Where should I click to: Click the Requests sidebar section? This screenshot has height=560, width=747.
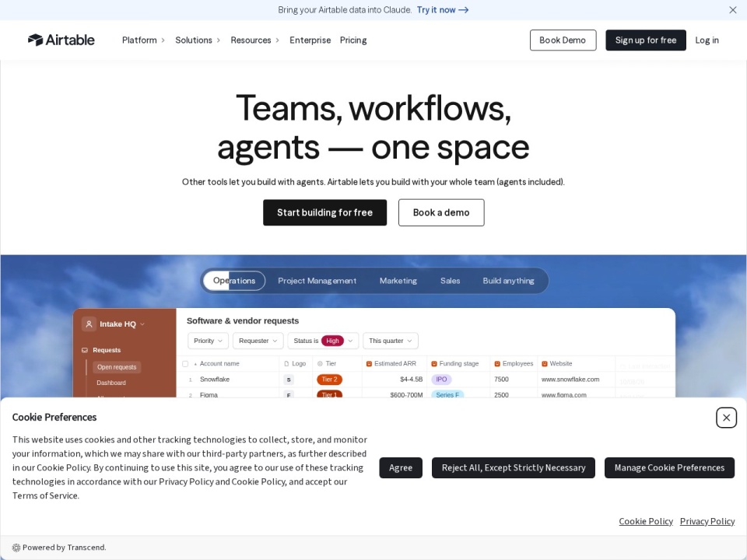coord(107,350)
